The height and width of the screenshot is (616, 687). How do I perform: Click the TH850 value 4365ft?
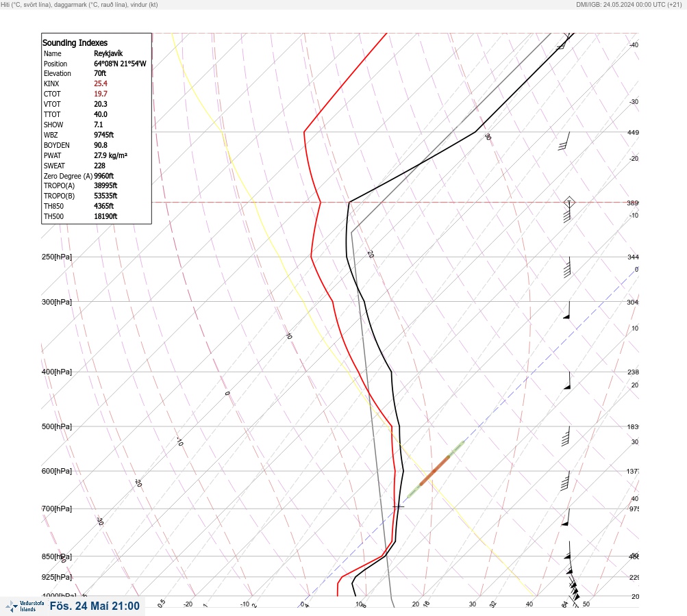click(x=104, y=206)
